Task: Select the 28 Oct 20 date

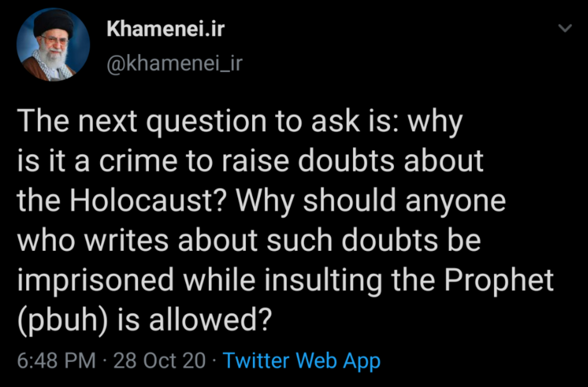Action: 160,360
